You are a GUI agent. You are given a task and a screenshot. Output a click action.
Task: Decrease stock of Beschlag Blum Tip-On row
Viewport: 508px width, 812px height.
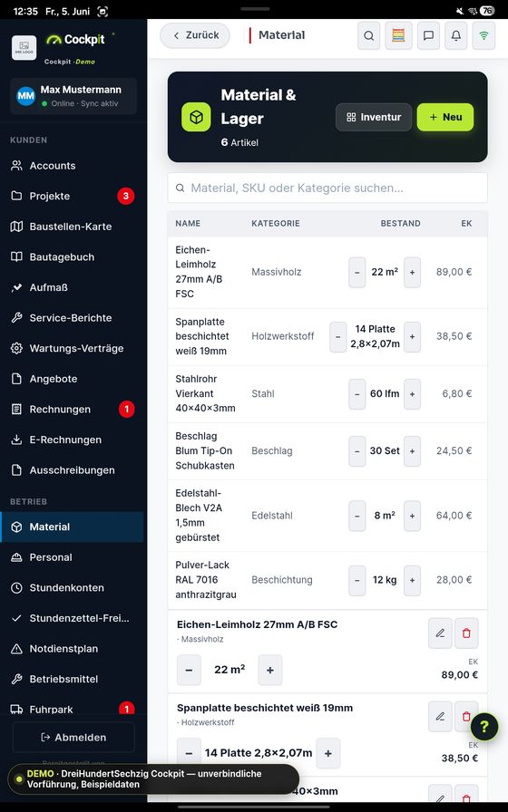357,451
